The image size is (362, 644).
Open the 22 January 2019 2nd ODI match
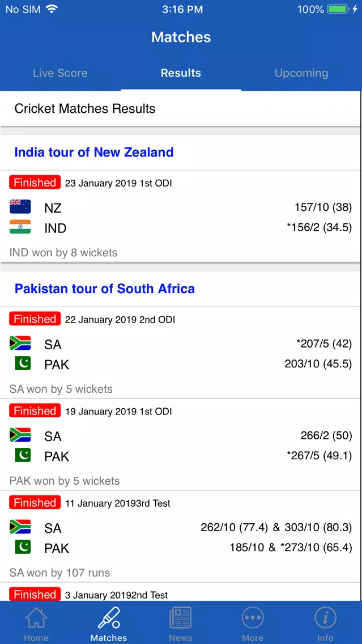tap(181, 353)
